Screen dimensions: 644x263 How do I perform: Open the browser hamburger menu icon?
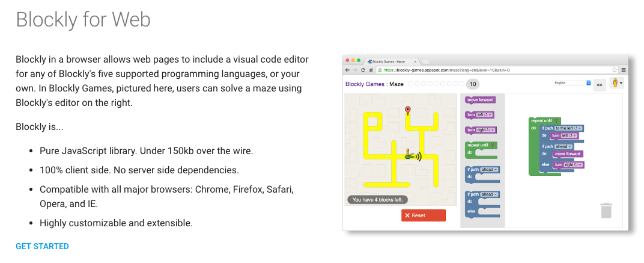[623, 70]
